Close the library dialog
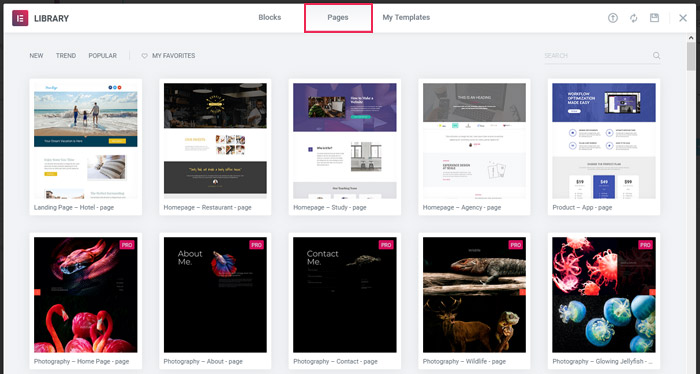700x374 pixels. (683, 18)
